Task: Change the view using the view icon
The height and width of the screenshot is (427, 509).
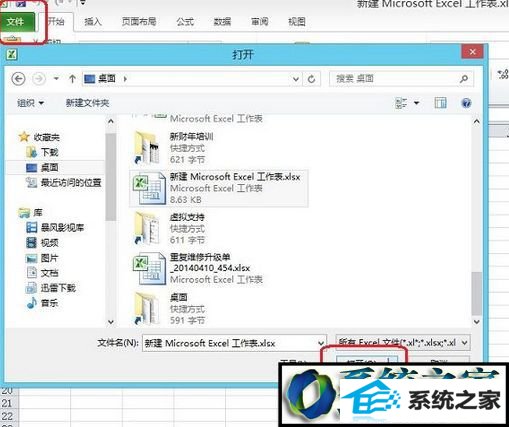Action: 401,103
